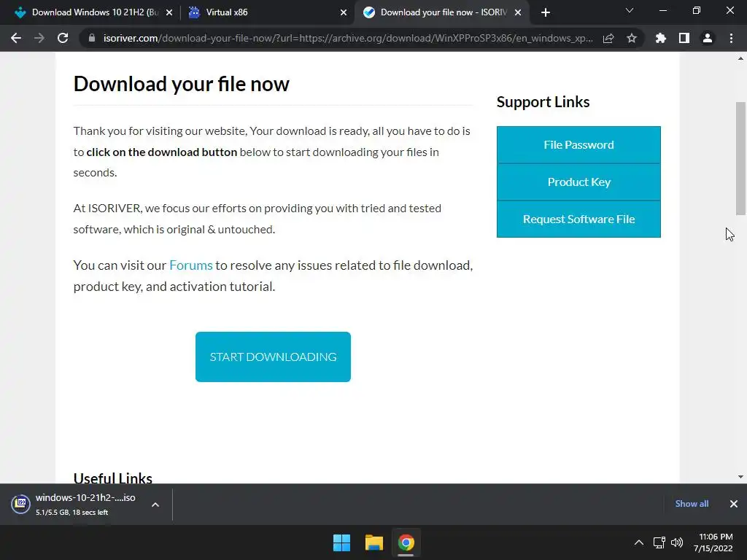Click the Useful Links heading
747x560 pixels.
(x=113, y=478)
